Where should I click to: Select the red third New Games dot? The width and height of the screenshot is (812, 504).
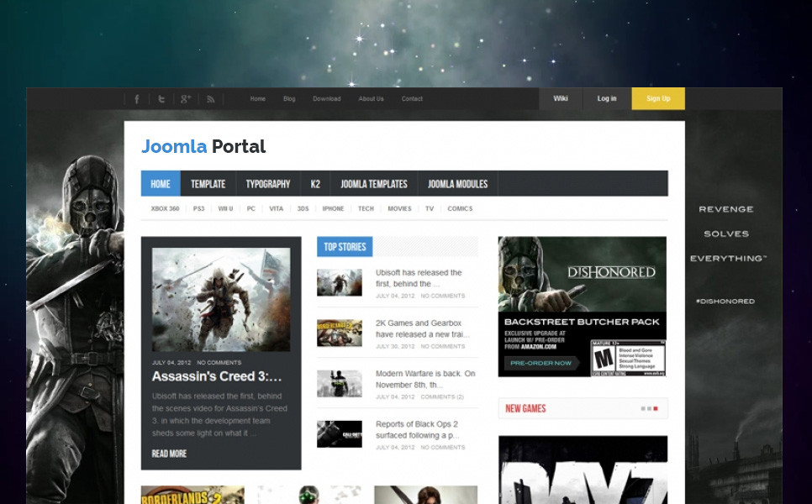(656, 409)
